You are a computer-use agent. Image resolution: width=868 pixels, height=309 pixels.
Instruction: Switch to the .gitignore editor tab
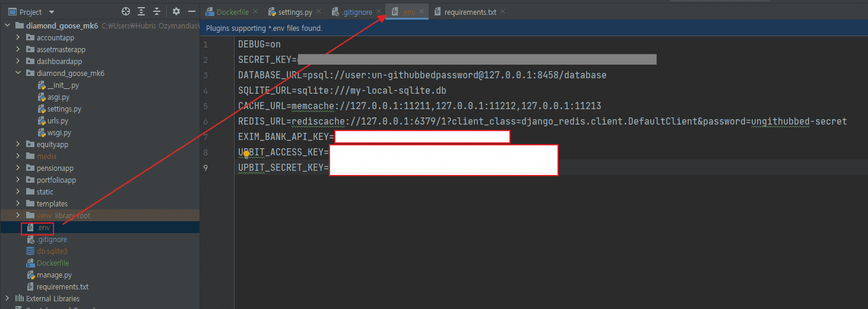[x=358, y=12]
